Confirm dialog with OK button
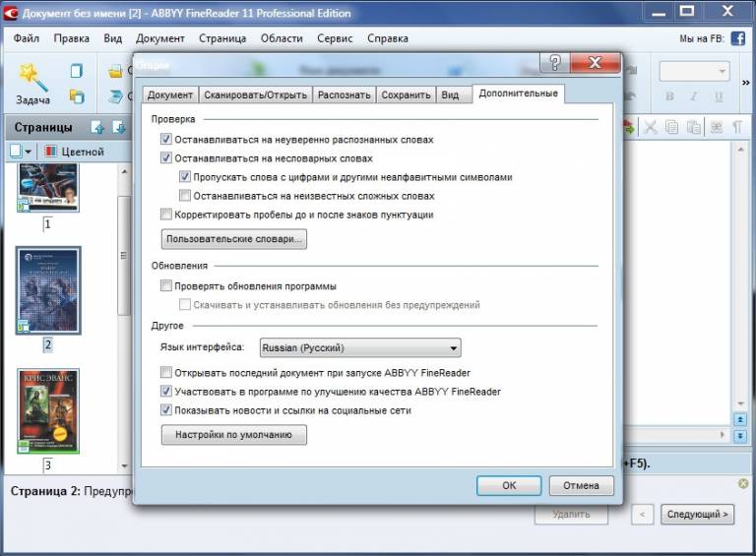 pos(509,486)
